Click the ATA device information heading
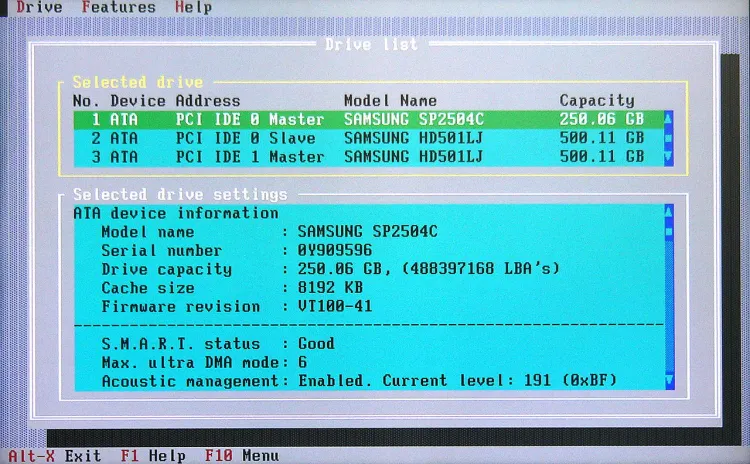 click(x=176, y=213)
